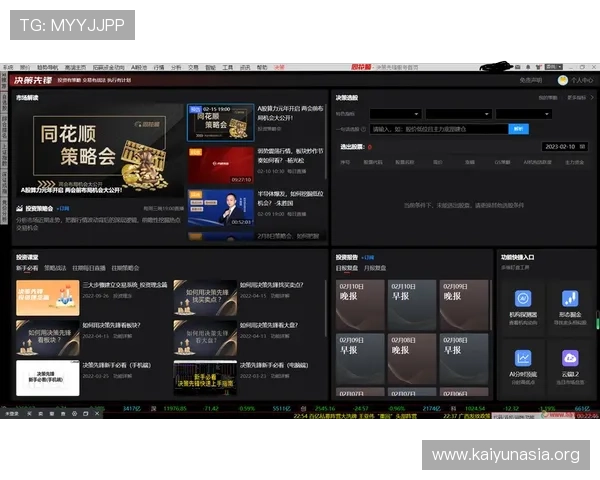600x480 pixels.
Task: Open the mail envelope icon in title bar
Action: point(518,67)
